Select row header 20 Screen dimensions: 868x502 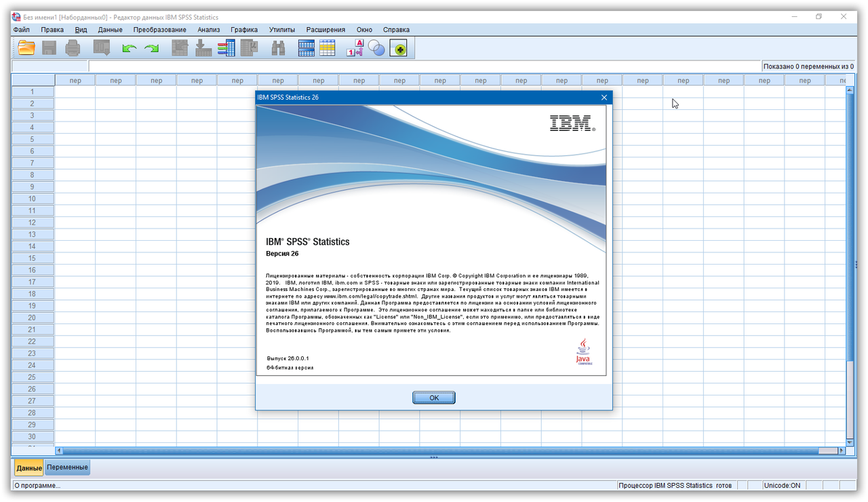point(33,318)
